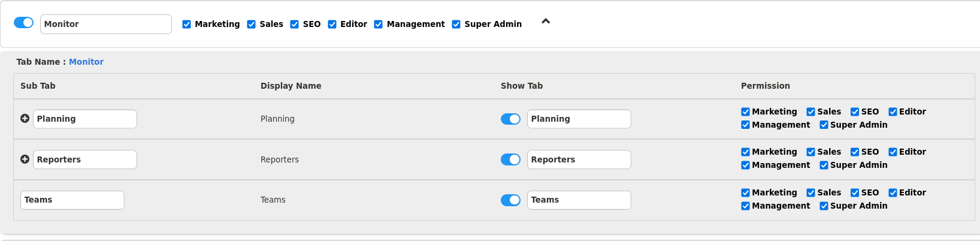Click the Planning sub tab name field
This screenshot has height=241, width=980.
tap(84, 119)
